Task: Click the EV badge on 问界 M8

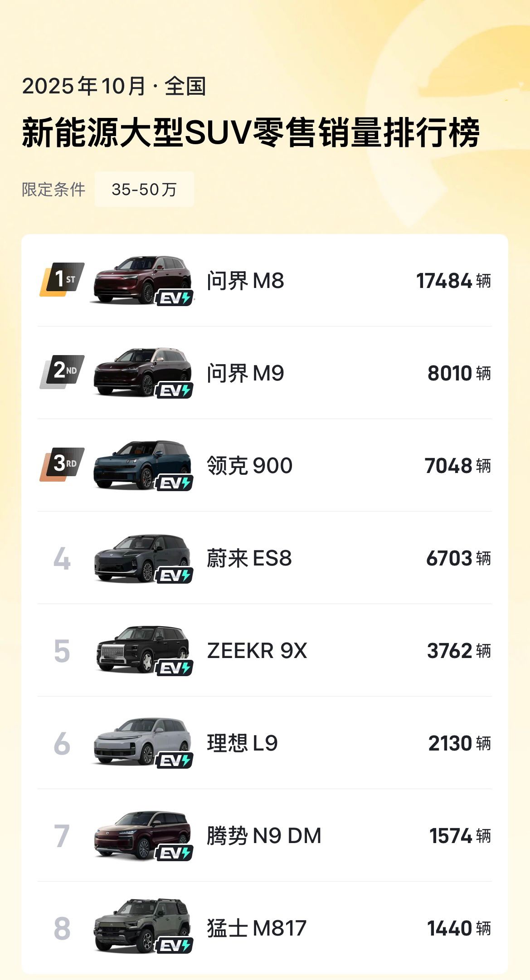Action: [175, 298]
